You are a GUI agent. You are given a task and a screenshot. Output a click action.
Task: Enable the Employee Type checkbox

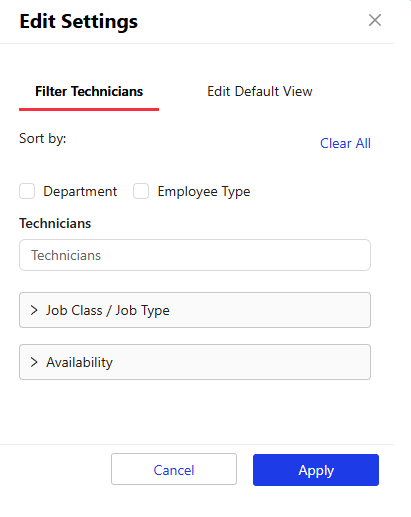pos(141,191)
